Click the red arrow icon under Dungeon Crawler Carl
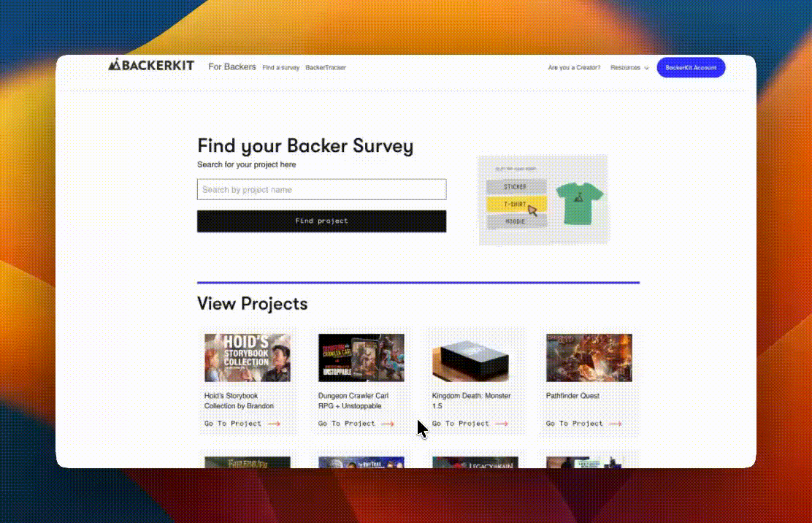 click(388, 424)
